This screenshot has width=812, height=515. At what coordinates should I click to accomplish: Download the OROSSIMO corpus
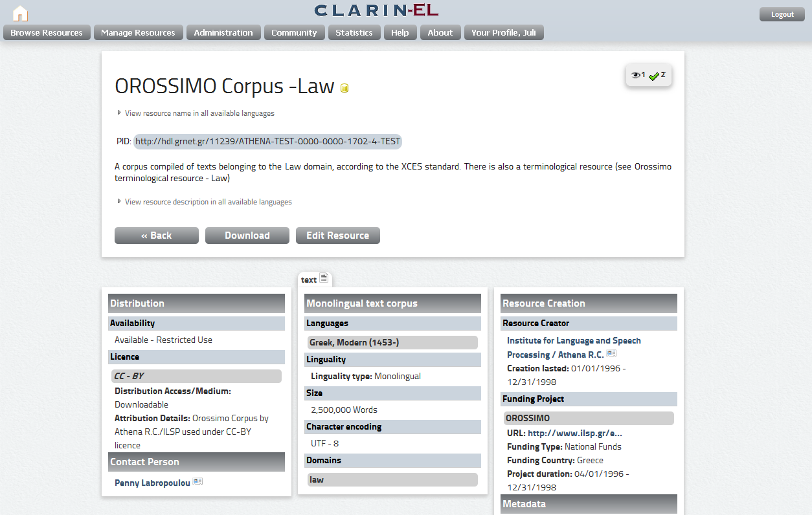(x=247, y=236)
